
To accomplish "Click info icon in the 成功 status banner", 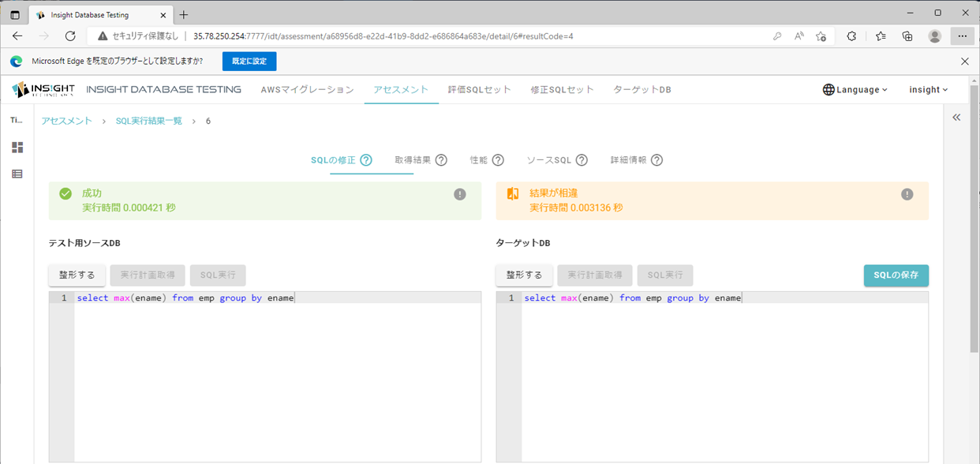I will tap(460, 194).
